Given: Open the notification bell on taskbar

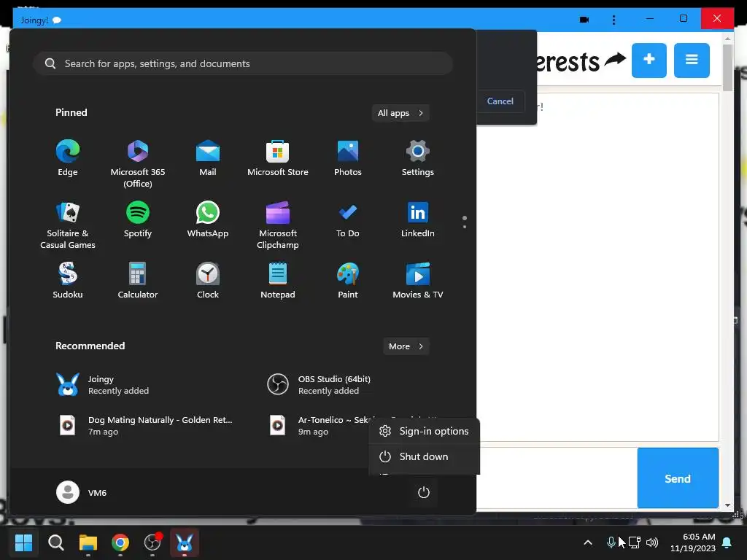Looking at the screenshot, I should (x=727, y=542).
